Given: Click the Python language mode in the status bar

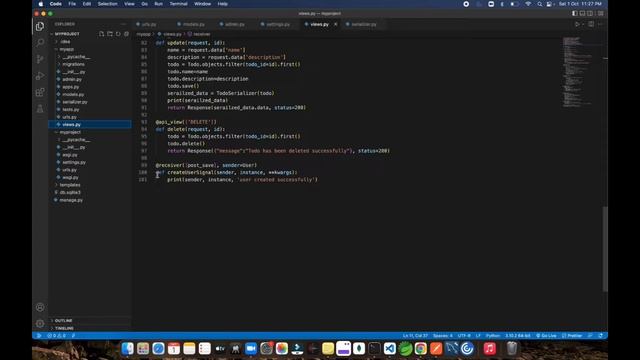Looking at the screenshot, I should 493,336.
